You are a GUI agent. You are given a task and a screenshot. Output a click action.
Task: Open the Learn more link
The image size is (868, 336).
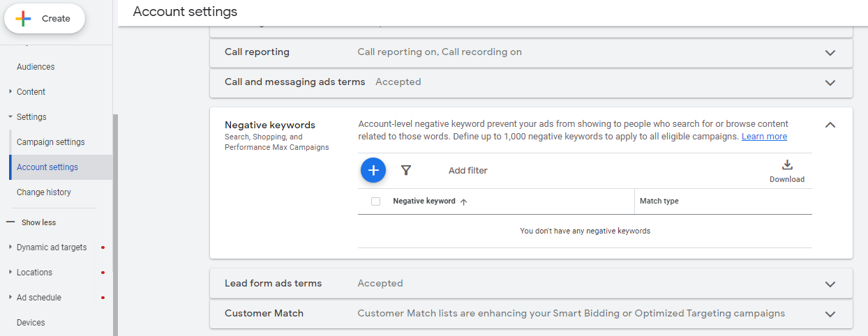point(764,137)
